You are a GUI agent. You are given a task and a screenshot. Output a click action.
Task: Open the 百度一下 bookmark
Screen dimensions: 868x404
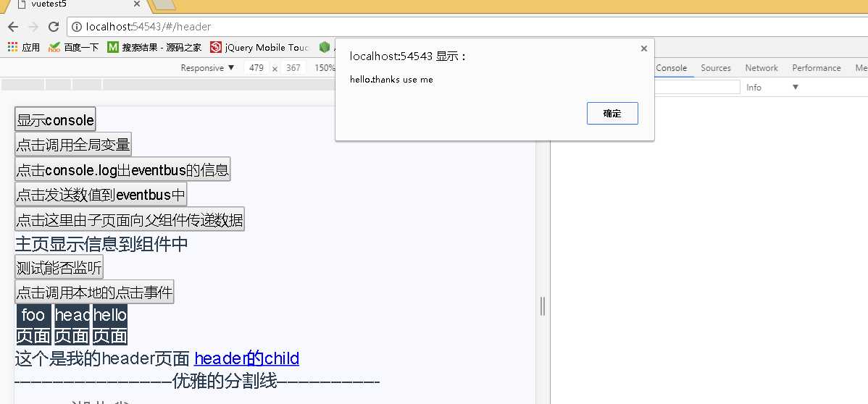(74, 48)
